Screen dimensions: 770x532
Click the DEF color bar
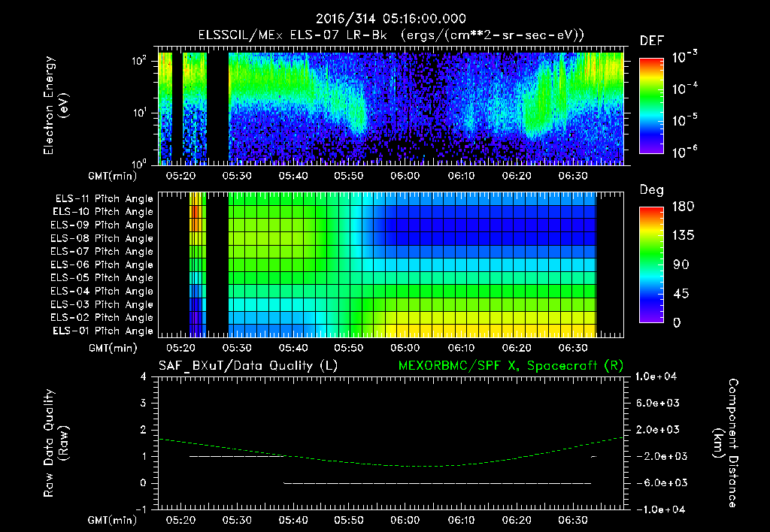651,105
